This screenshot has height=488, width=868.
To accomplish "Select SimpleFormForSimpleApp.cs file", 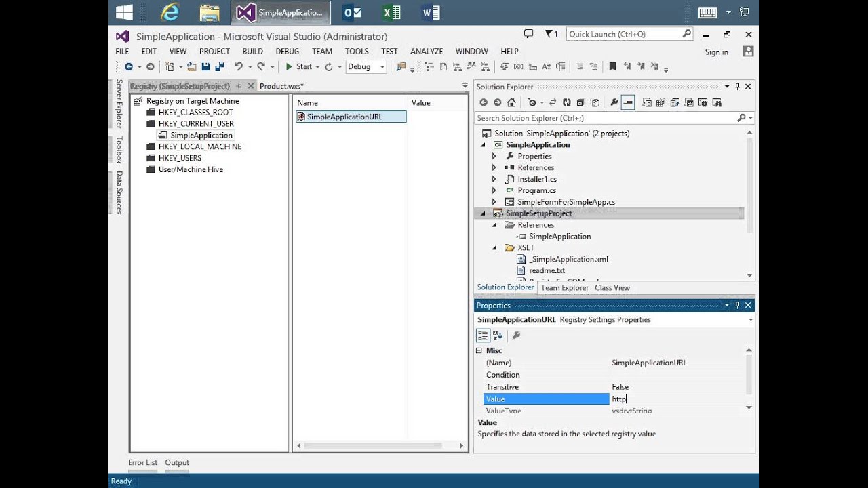I will [x=566, y=202].
